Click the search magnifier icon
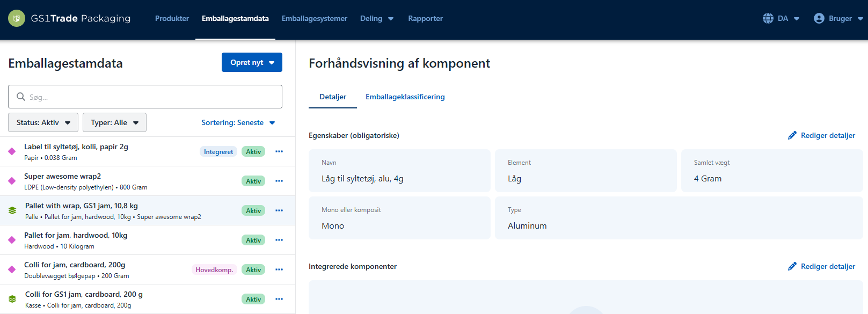 [21, 97]
